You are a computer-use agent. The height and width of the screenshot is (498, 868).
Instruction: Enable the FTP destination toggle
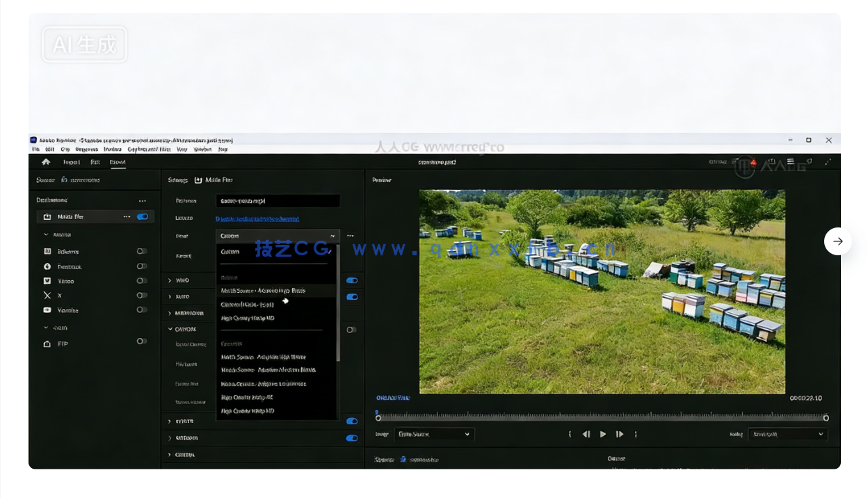point(143,343)
